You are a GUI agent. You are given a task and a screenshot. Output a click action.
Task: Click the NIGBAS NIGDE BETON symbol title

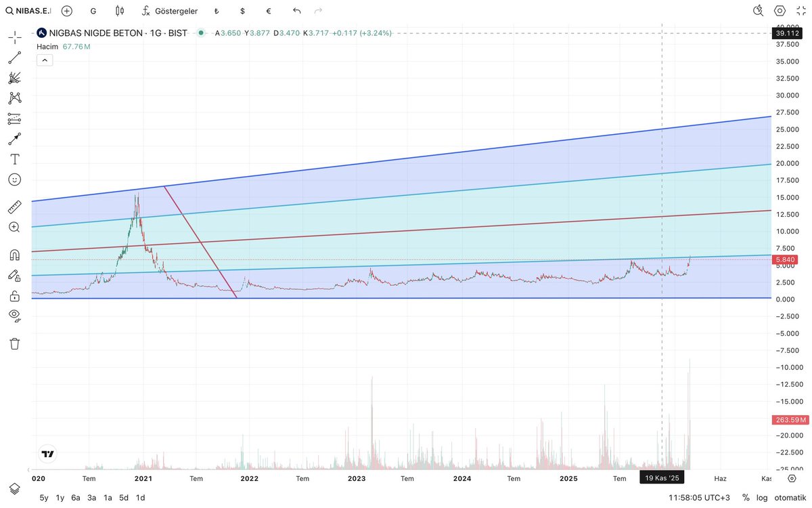[117, 33]
